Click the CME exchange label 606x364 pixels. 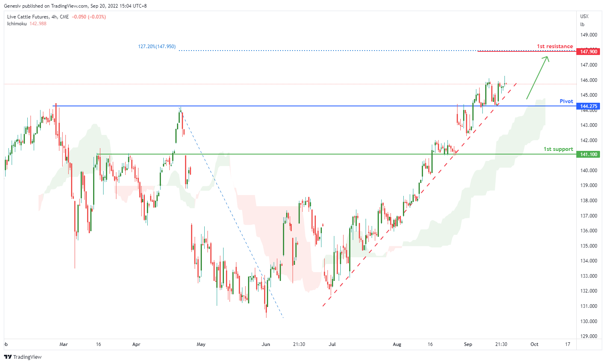tap(64, 17)
